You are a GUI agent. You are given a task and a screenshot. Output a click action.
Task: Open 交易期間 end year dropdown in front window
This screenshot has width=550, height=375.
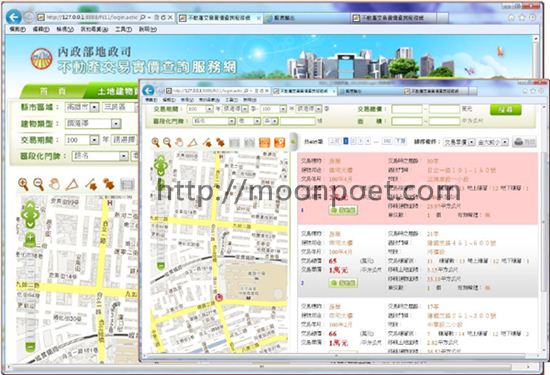coord(274,109)
